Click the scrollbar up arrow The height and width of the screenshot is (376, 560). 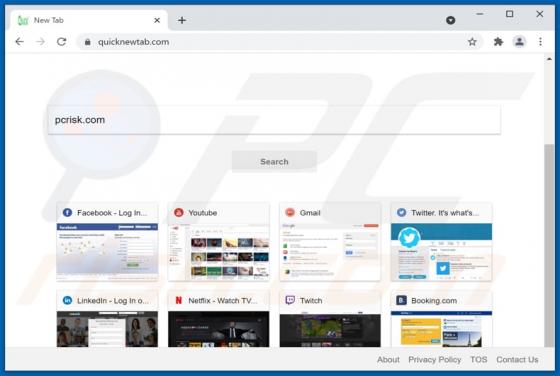point(549,59)
